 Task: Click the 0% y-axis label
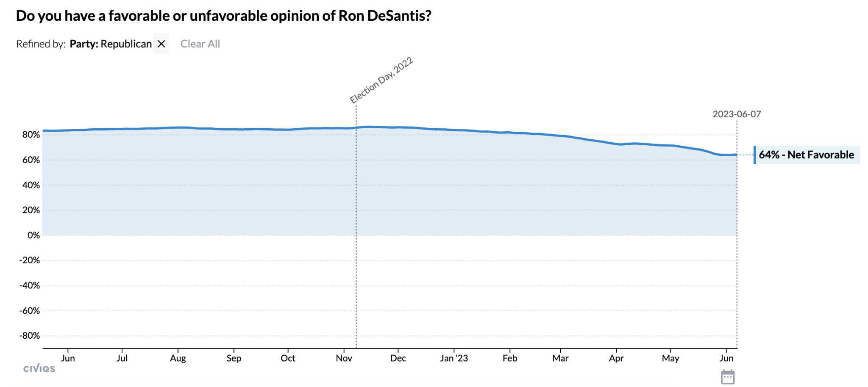(34, 235)
